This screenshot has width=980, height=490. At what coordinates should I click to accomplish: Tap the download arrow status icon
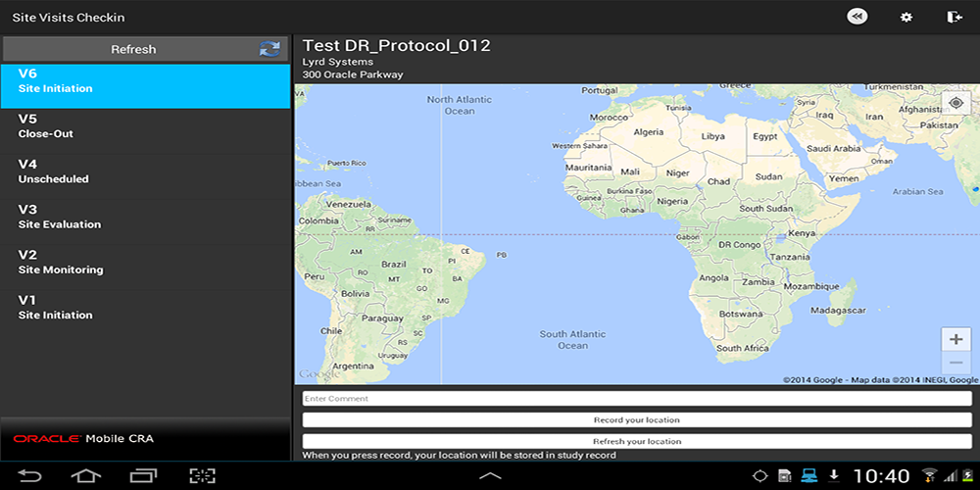(833, 475)
